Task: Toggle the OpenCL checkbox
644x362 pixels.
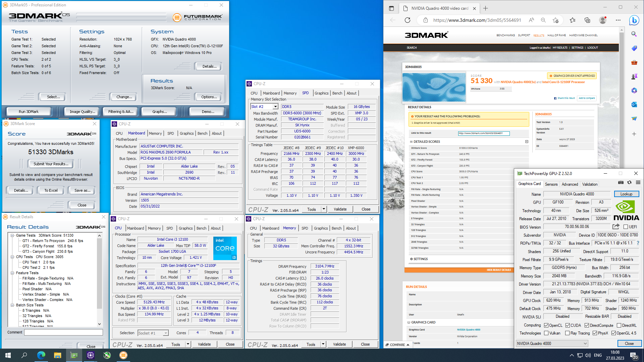Action: click(x=546, y=325)
